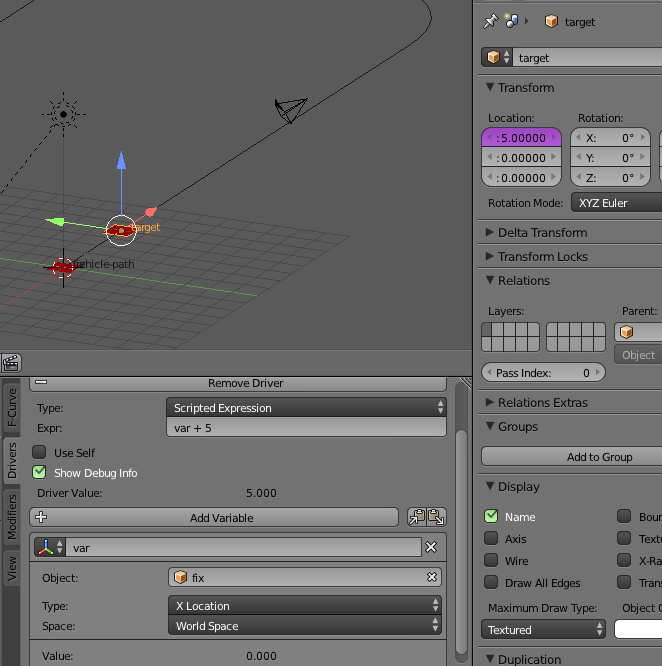Image resolution: width=662 pixels, height=666 pixels.
Task: Open the World Space dropdown
Action: coord(306,626)
